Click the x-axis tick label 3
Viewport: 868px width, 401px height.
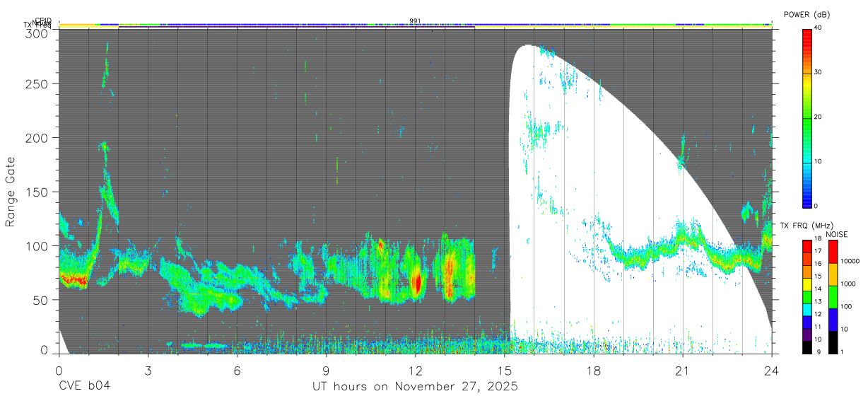pyautogui.click(x=148, y=370)
